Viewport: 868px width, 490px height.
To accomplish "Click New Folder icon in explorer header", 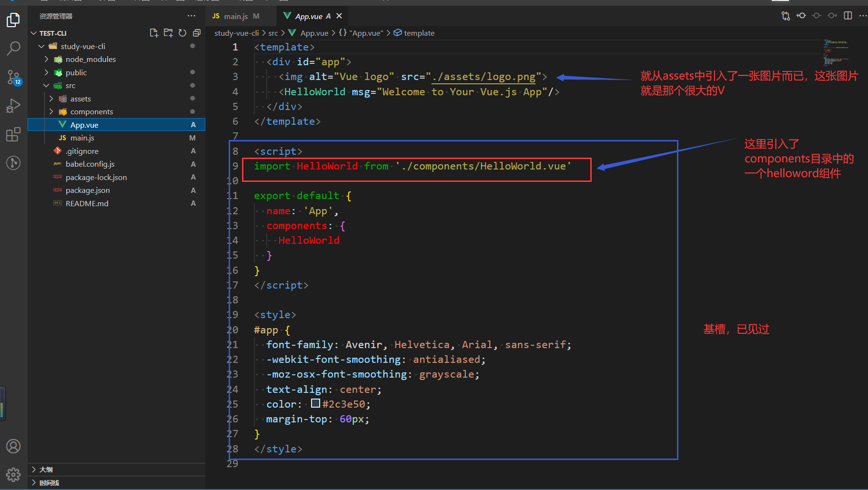I will (168, 33).
